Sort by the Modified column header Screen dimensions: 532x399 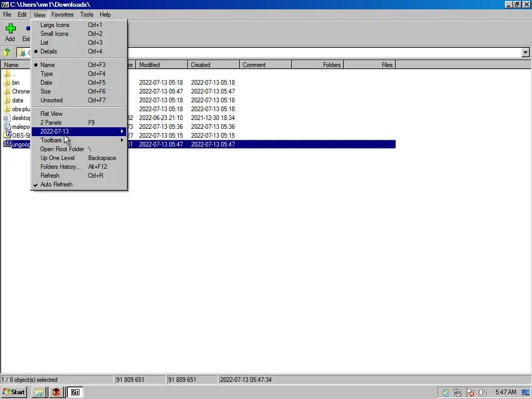click(162, 65)
